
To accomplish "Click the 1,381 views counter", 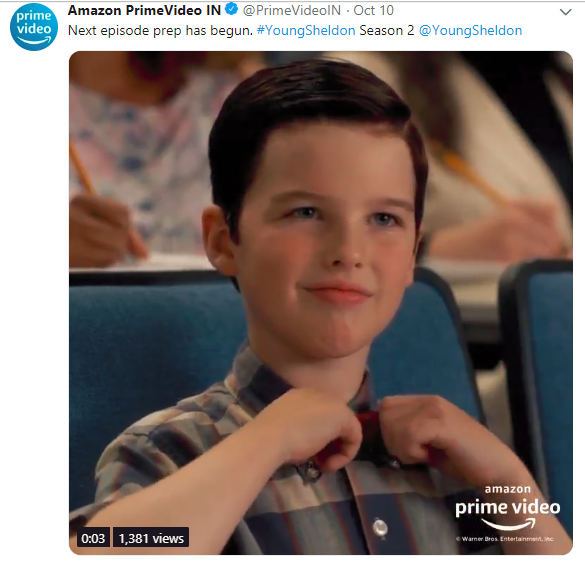I will pyautogui.click(x=151, y=538).
